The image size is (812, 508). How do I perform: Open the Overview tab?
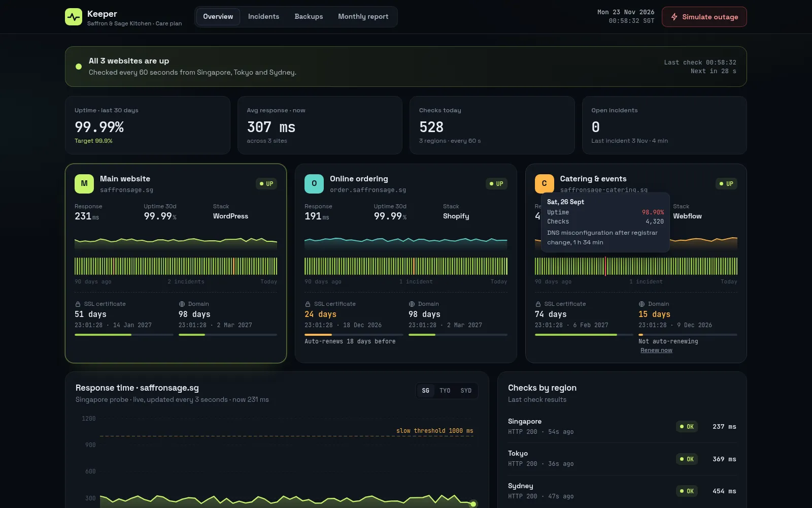[x=218, y=17]
